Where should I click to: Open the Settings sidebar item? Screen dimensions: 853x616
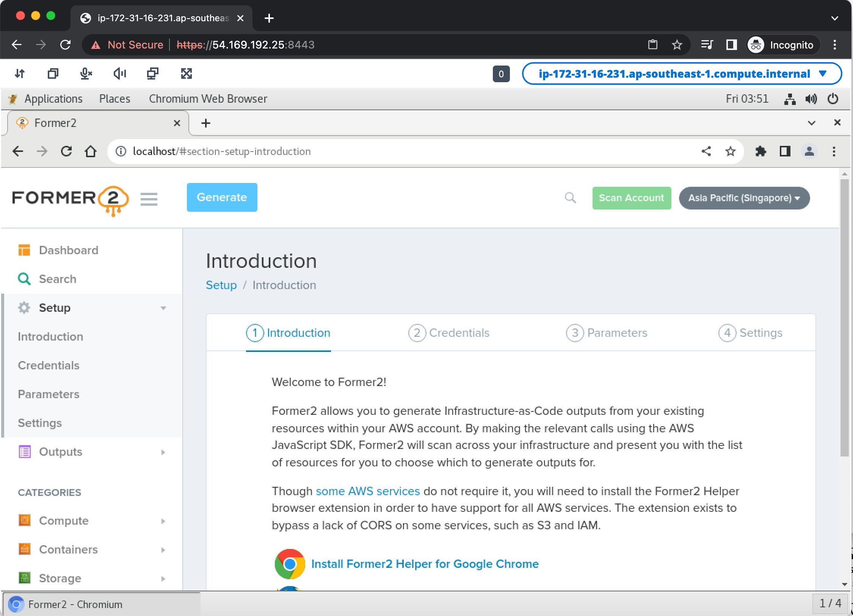40,423
